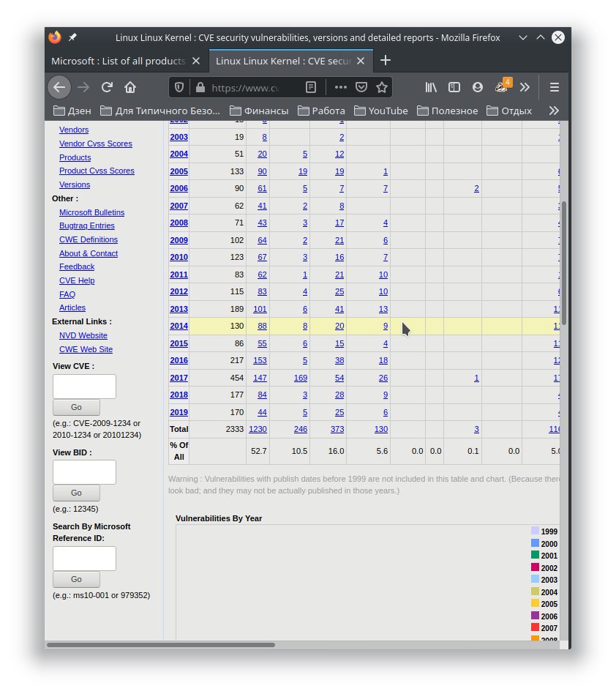
Task: Click the forward navigation arrow
Action: [83, 87]
